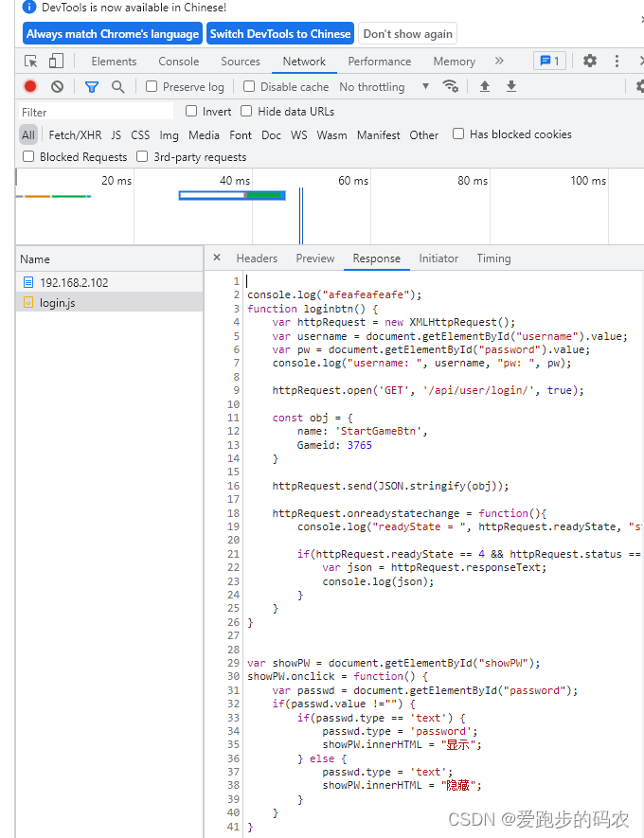The image size is (644, 838).
Task: Open the Preview tab of the request
Action: [315, 259]
